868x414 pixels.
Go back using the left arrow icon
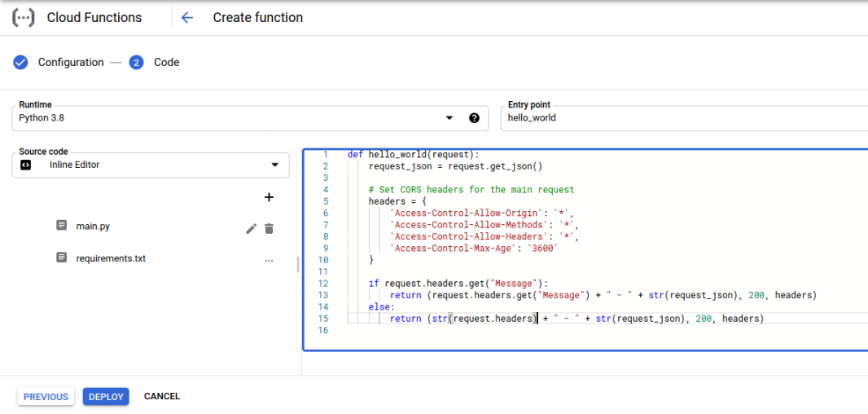pyautogui.click(x=187, y=17)
